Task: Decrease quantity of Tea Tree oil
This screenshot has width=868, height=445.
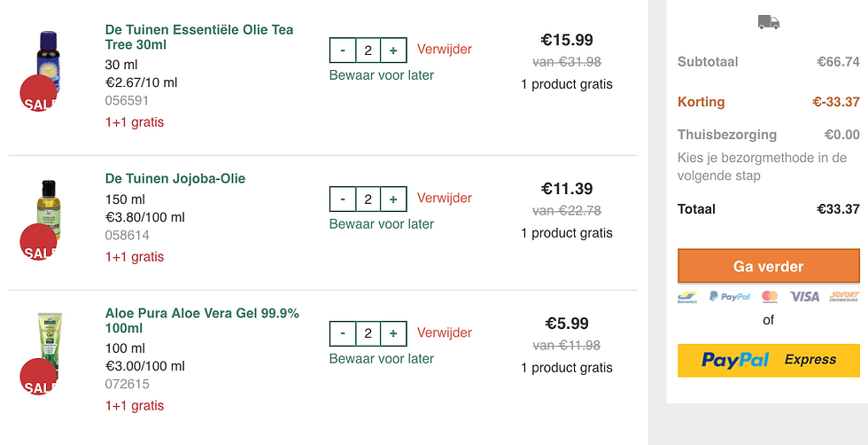Action: click(x=343, y=51)
